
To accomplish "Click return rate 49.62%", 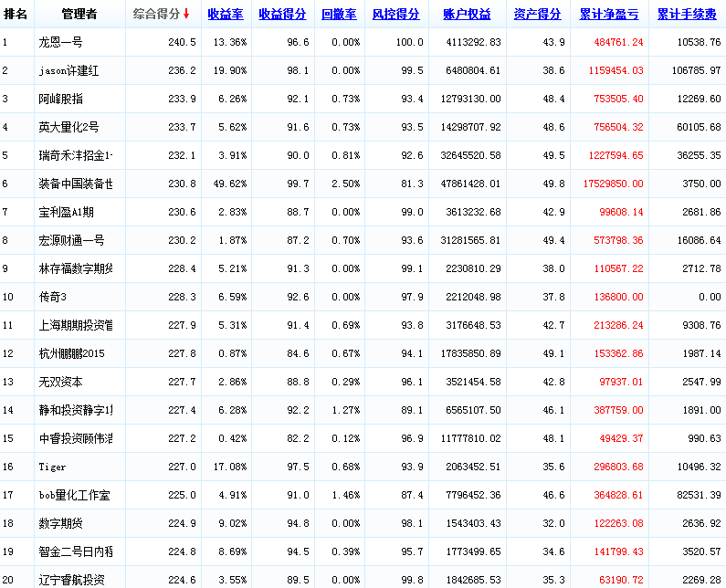I will (230, 184).
